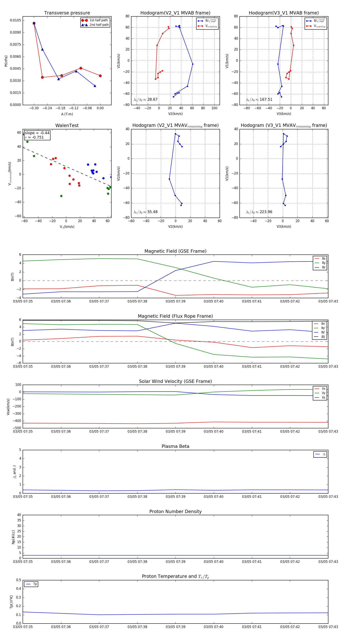
Task: Click the 03/05 07:35 tick under Proton Temperature plot
Action: point(23,627)
